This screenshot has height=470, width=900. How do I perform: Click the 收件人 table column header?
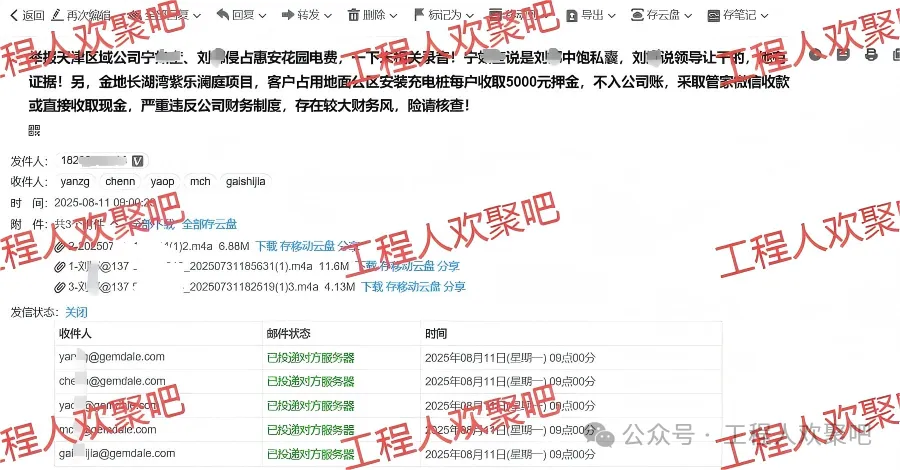75,333
